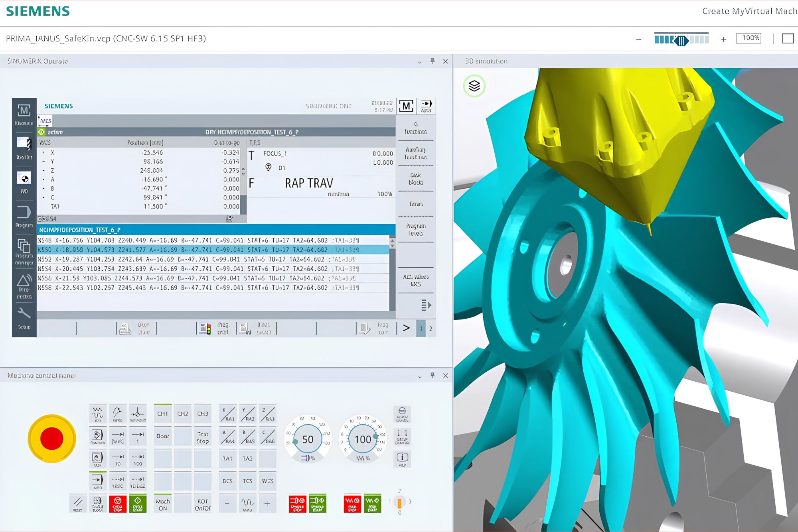Collapse the Machine control panel chevron

pyautogui.click(x=420, y=376)
